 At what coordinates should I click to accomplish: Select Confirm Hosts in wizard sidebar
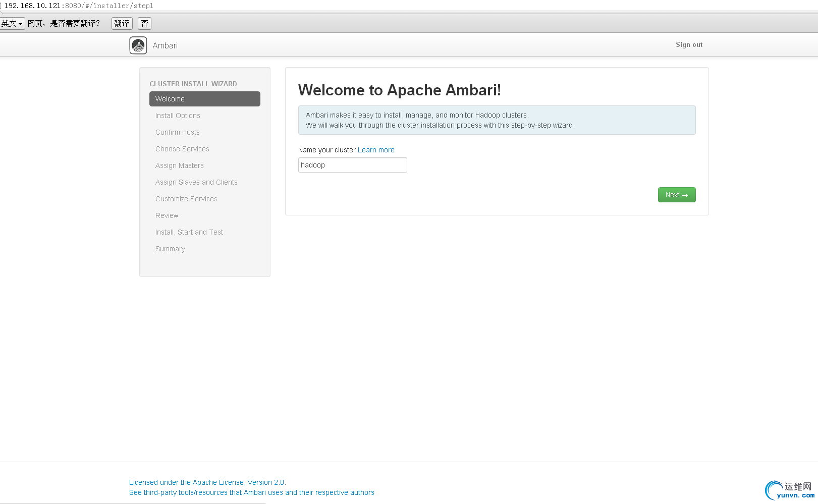click(178, 132)
